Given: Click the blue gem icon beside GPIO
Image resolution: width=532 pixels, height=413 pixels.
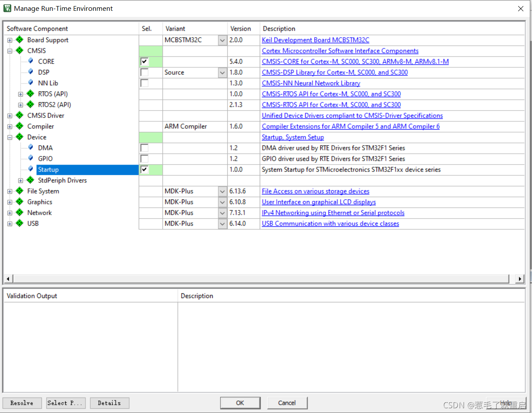Looking at the screenshot, I should coord(31,159).
